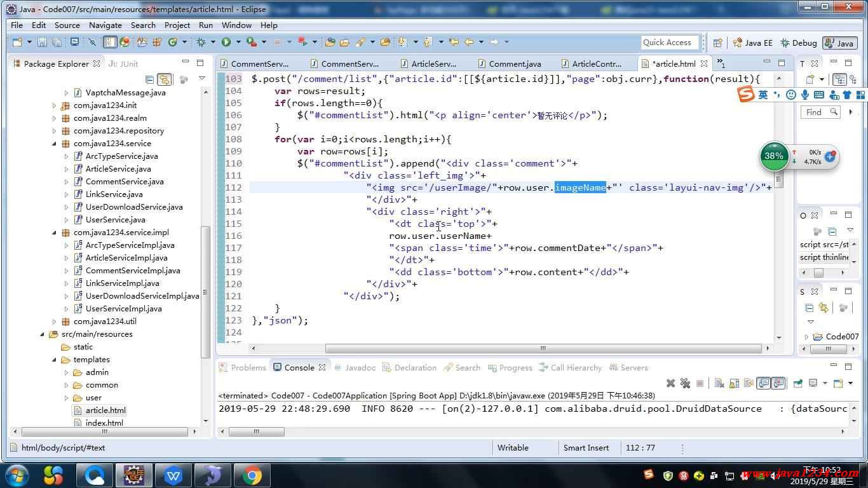
Task: Open the Display Selected Console dropdown
Action: 825,383
